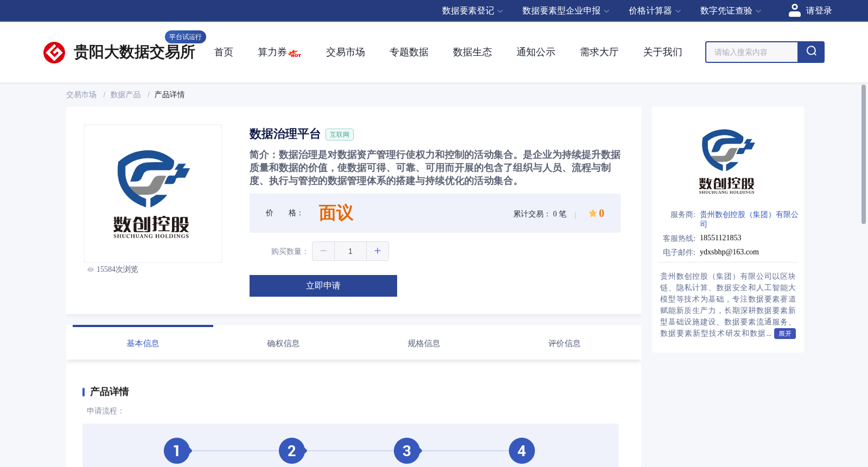
Task: Click the user avatar login icon
Action: [x=794, y=10]
